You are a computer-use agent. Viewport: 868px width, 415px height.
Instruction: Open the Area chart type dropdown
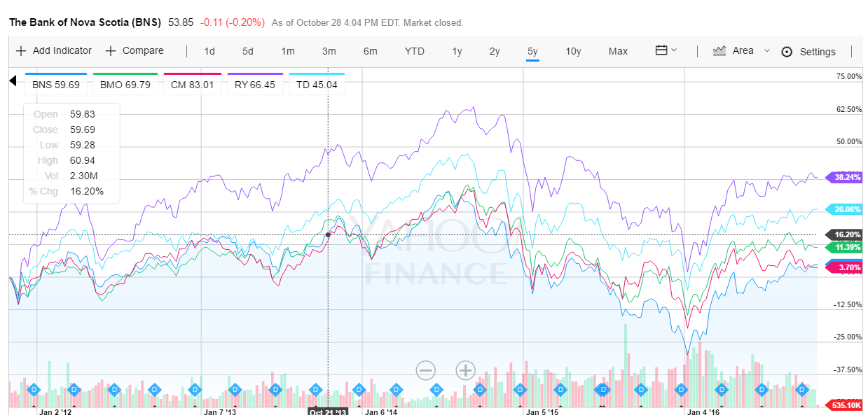coord(741,50)
